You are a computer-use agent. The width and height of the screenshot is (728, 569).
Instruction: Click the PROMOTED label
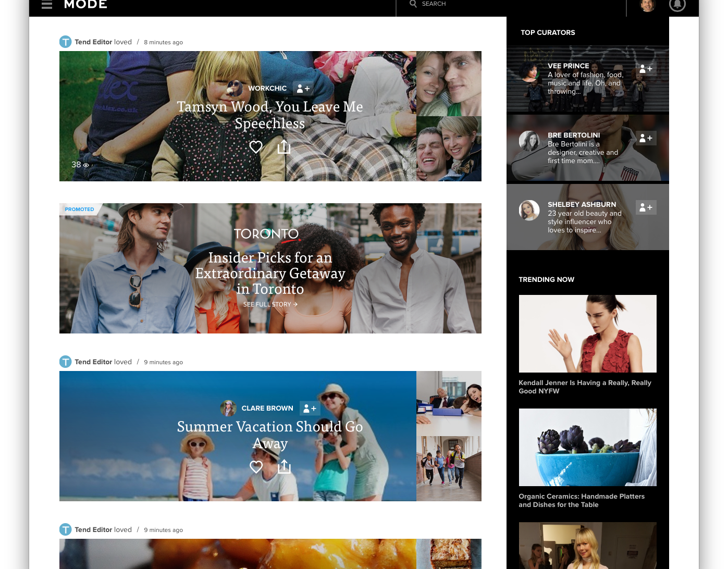79,209
